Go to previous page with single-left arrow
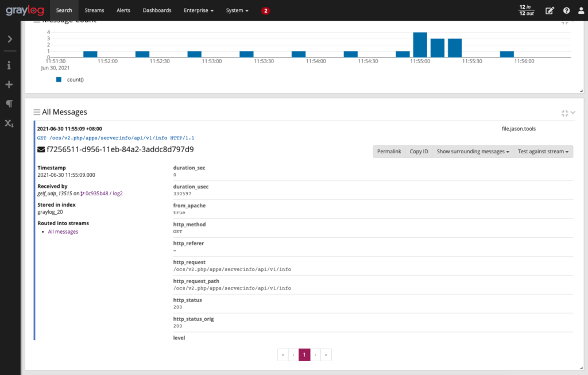This screenshot has height=375, width=588. (293, 355)
